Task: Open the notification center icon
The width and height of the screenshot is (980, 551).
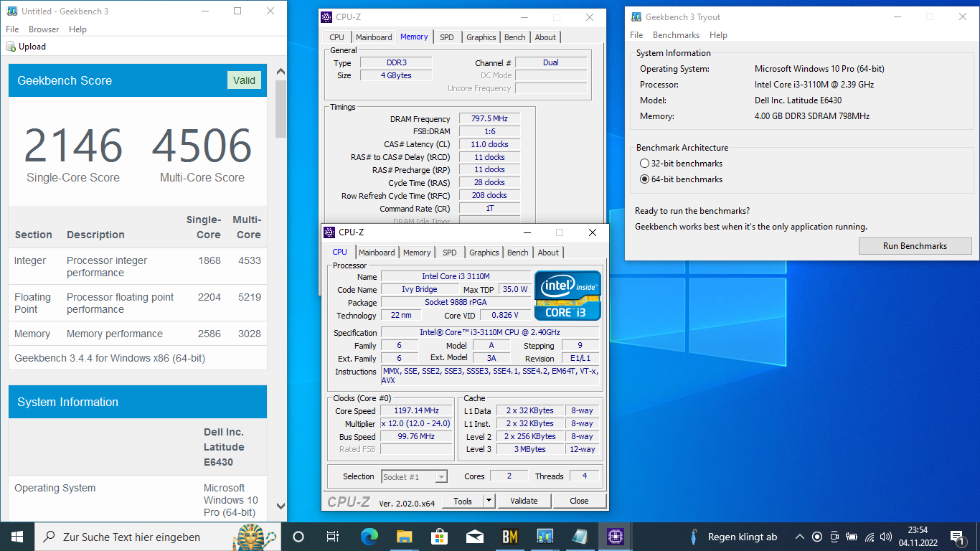Action: (x=957, y=537)
